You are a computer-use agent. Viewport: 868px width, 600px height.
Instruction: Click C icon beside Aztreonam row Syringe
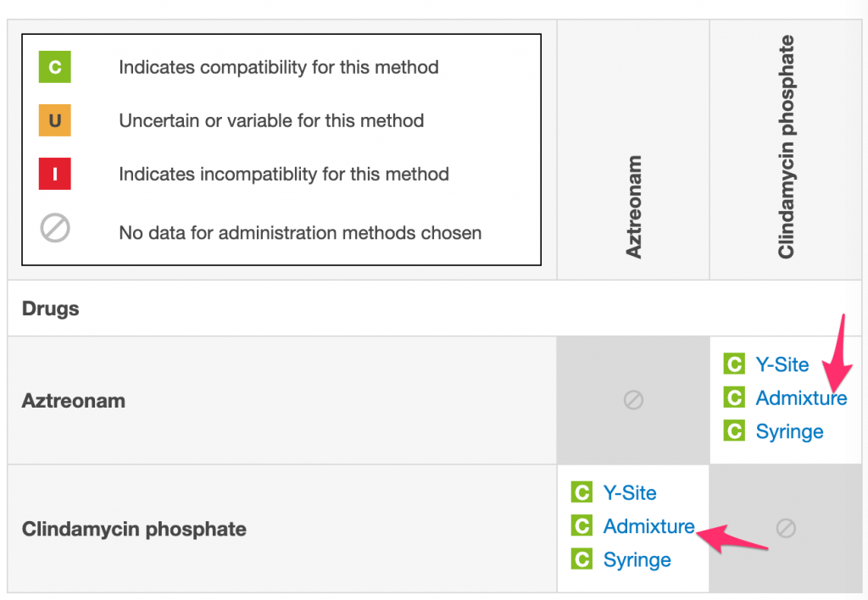click(733, 431)
